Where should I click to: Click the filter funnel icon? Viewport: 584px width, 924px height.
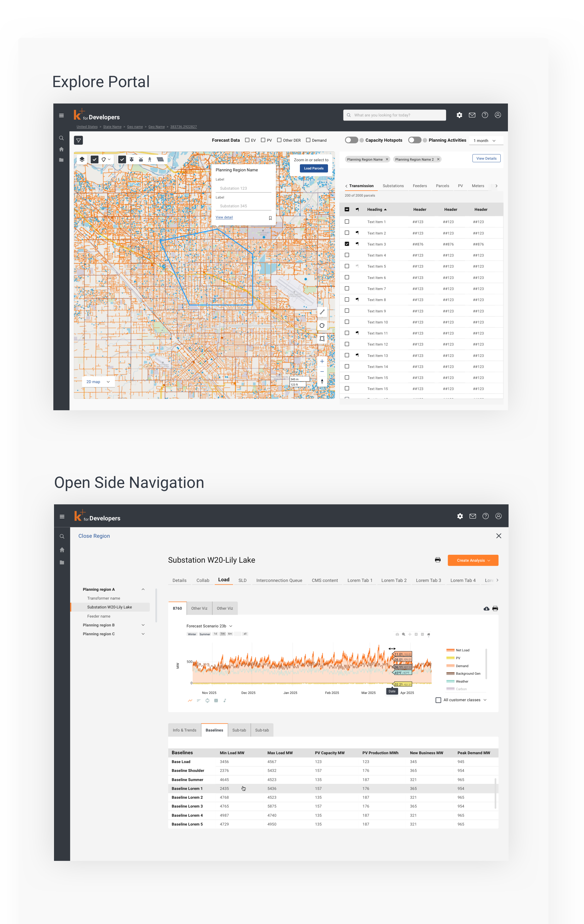point(78,140)
